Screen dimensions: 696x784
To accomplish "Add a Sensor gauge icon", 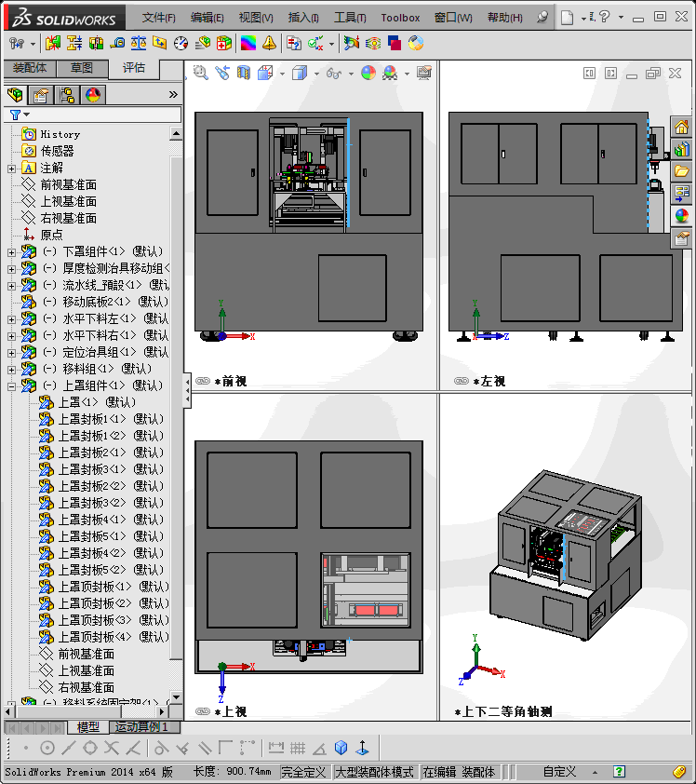I will click(x=181, y=44).
